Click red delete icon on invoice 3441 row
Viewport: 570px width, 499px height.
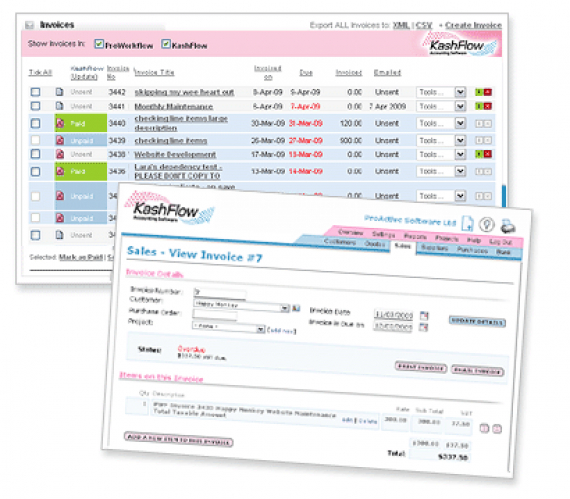click(x=488, y=106)
